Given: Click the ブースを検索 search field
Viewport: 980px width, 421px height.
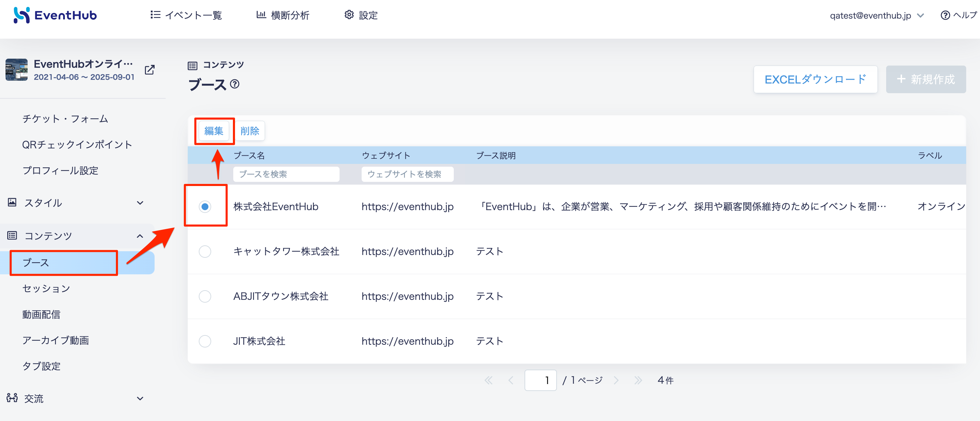Looking at the screenshot, I should 286,174.
